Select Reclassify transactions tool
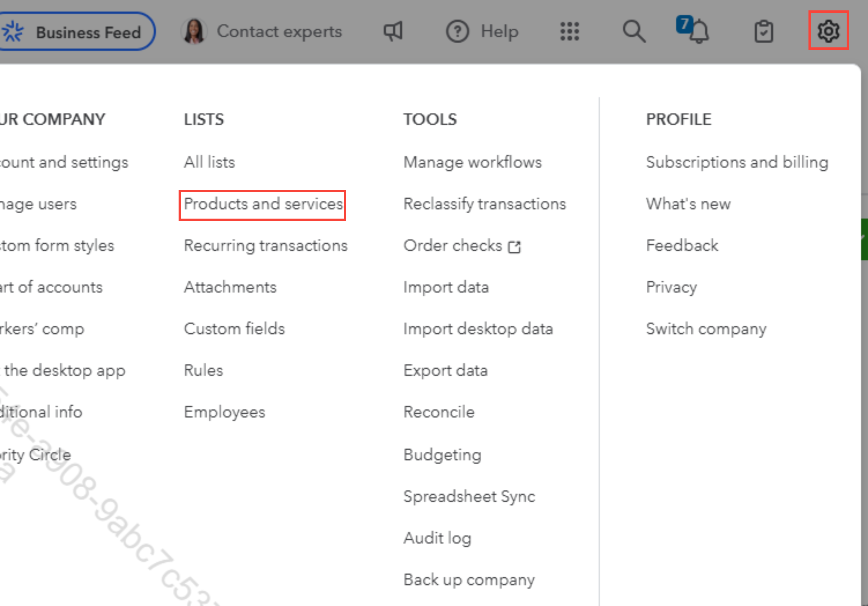Image resolution: width=868 pixels, height=606 pixels. (x=484, y=204)
